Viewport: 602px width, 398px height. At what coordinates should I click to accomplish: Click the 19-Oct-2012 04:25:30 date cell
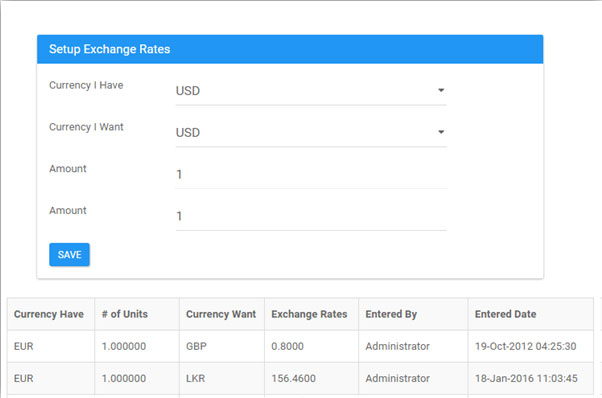531,346
